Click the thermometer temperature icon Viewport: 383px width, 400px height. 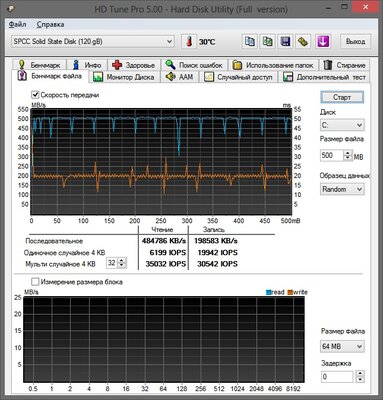(189, 42)
